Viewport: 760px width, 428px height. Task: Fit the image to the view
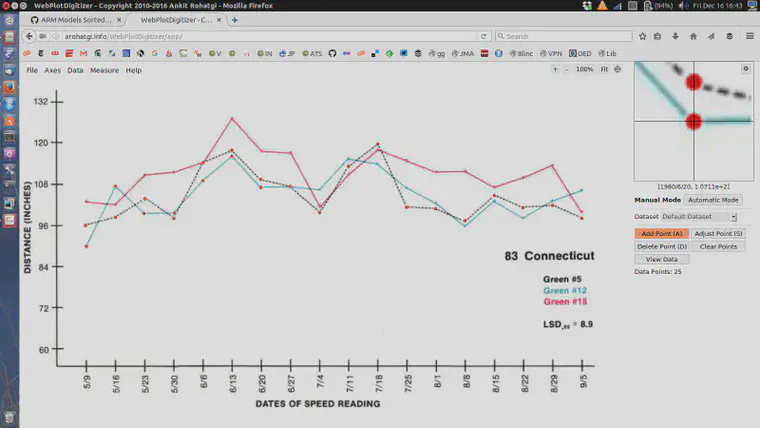click(604, 69)
